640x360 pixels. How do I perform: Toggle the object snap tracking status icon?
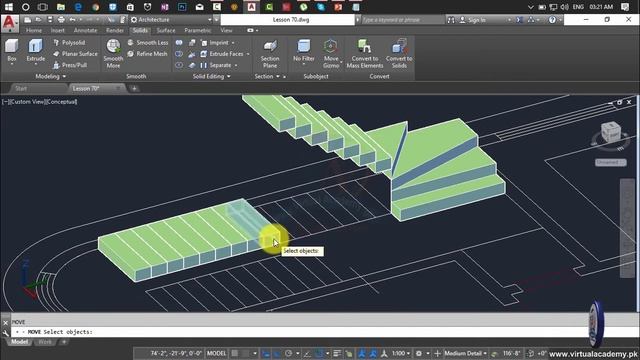pyautogui.click(x=307, y=353)
